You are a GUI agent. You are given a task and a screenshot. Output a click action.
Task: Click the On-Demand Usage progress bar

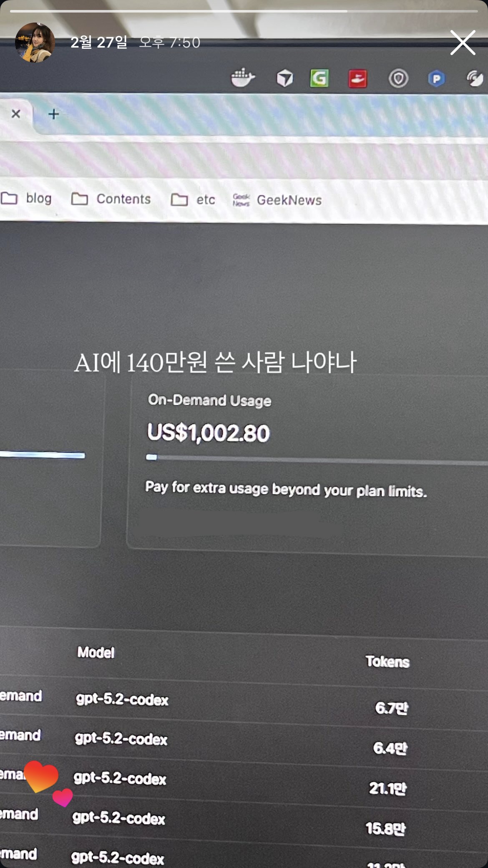(317, 459)
